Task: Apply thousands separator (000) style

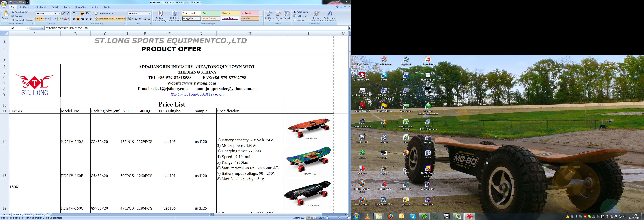Action: point(140,19)
